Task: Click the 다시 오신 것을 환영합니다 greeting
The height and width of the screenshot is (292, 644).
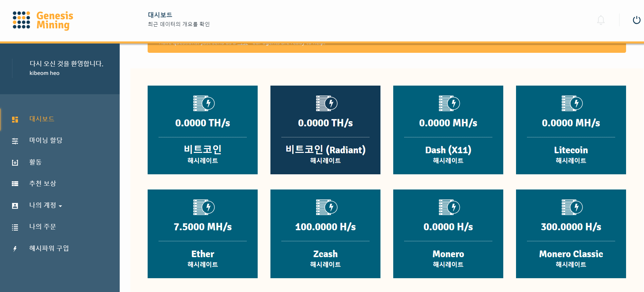Action: point(67,64)
